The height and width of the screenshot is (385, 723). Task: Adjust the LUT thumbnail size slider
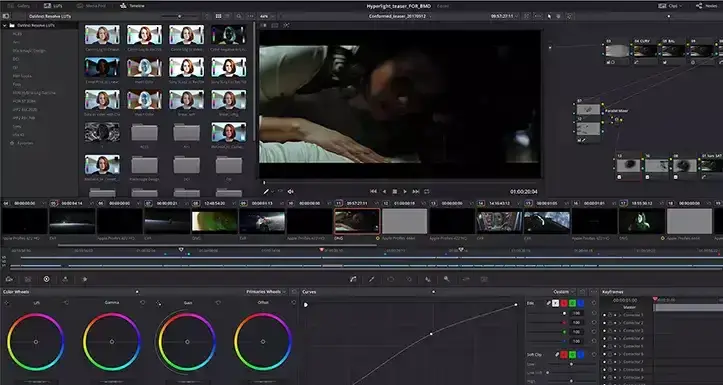click(180, 16)
